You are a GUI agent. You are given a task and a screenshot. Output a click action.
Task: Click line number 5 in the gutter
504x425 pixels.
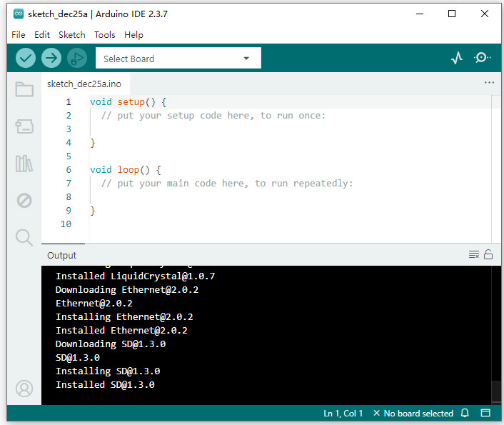pyautogui.click(x=69, y=156)
